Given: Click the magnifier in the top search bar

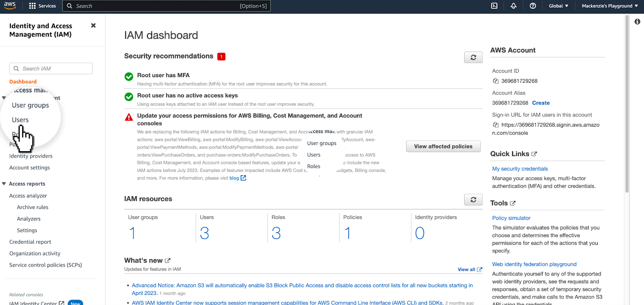Looking at the screenshot, I should pos(70,6).
